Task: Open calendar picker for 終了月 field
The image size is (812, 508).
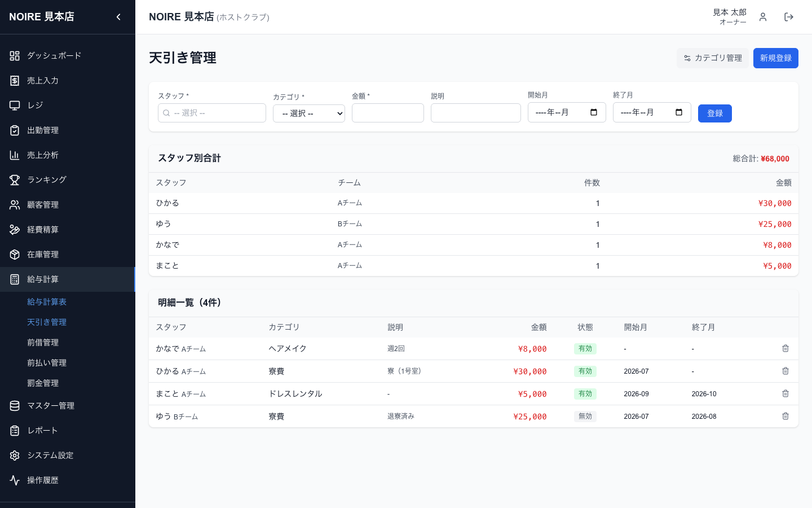Action: pyautogui.click(x=679, y=112)
